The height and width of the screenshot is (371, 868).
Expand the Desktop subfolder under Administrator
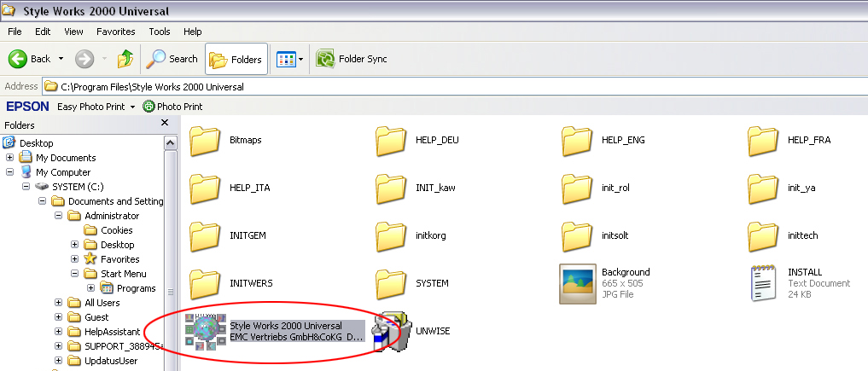coord(75,245)
